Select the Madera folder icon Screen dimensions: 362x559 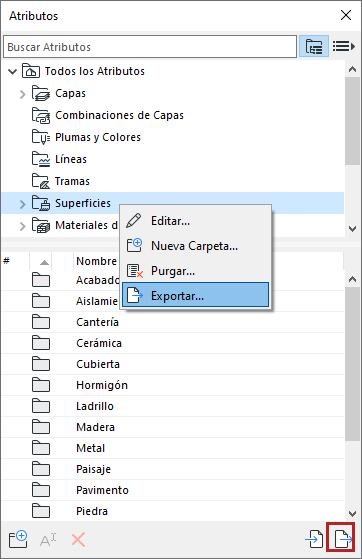tap(41, 427)
